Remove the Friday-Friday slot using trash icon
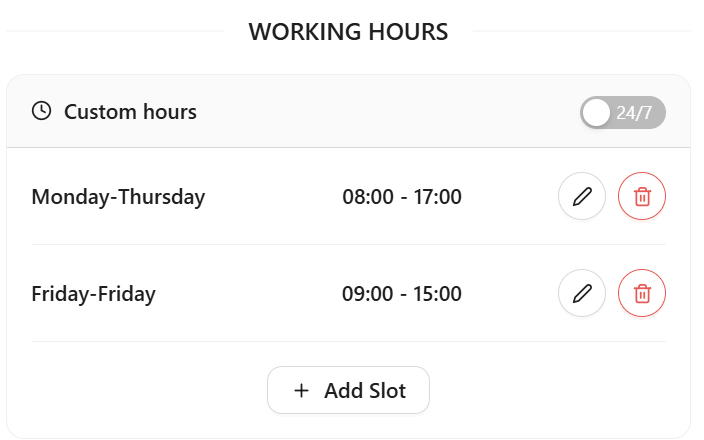 pyautogui.click(x=642, y=294)
